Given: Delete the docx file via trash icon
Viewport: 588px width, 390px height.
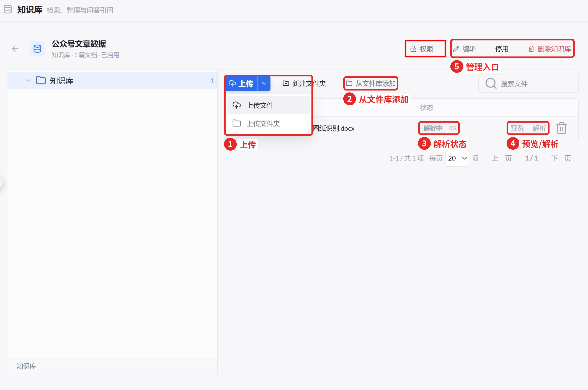Looking at the screenshot, I should tap(562, 128).
